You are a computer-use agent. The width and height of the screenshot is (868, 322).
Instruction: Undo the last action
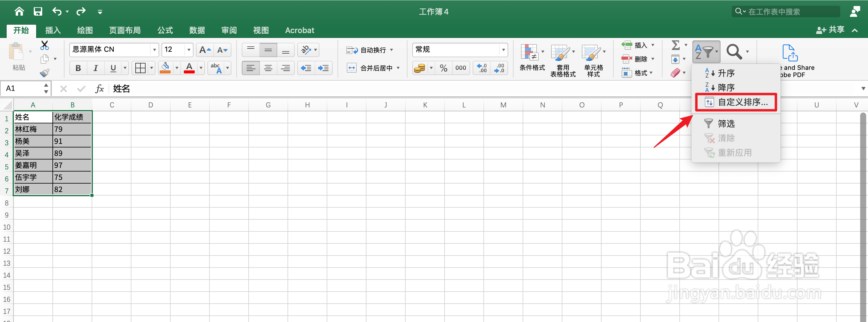[x=57, y=11]
